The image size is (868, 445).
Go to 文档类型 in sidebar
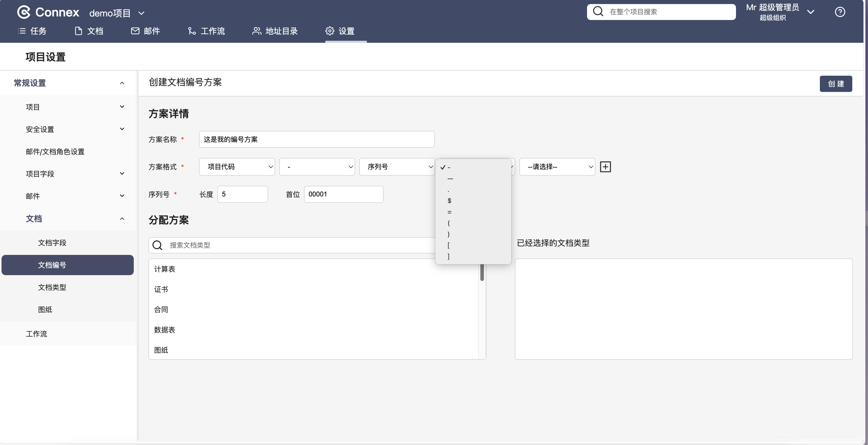52,288
